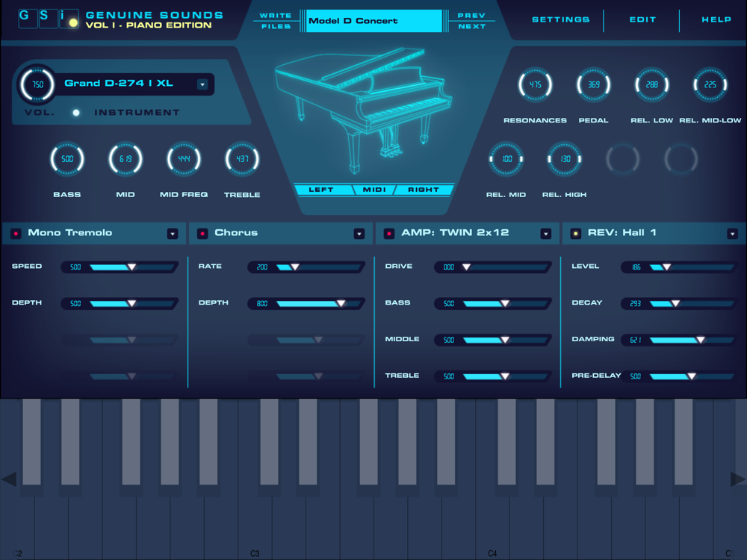This screenshot has width=747, height=560.
Task: Click the REL. MID-LOW knob
Action: (710, 85)
